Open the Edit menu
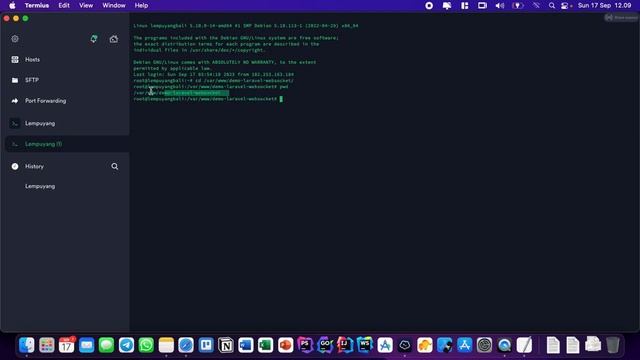The image size is (640, 360). pyautogui.click(x=64, y=5)
